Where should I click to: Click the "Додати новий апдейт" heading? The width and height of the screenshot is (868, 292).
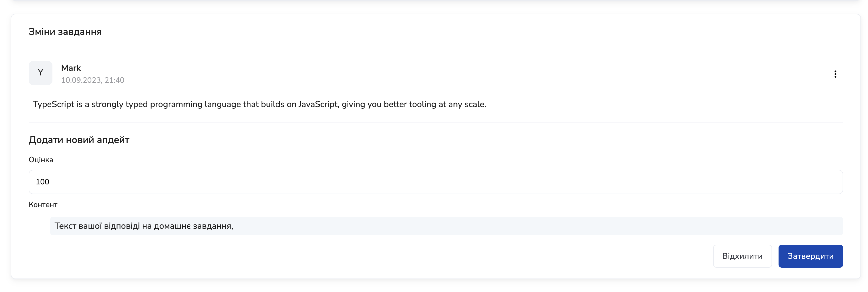coord(79,140)
